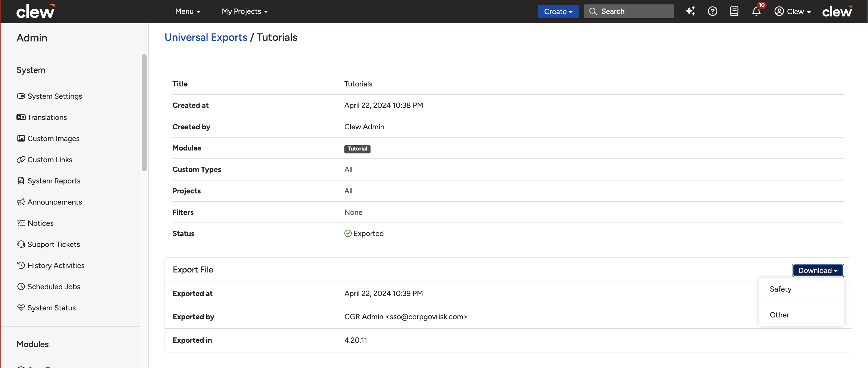Open Custom Links admin page
The width and height of the screenshot is (868, 368).
click(50, 160)
